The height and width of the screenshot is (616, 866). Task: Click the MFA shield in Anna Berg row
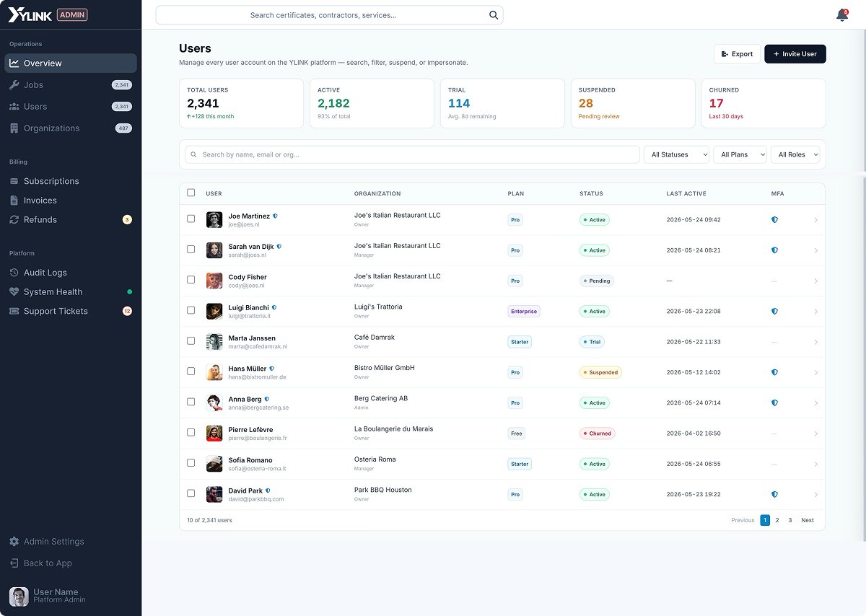click(774, 403)
